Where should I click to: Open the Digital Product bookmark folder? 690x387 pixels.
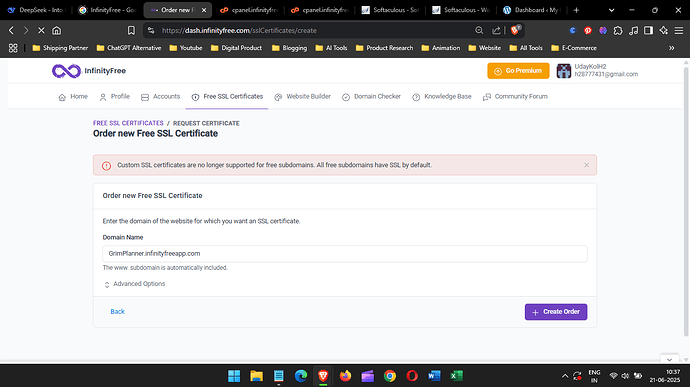(236, 48)
